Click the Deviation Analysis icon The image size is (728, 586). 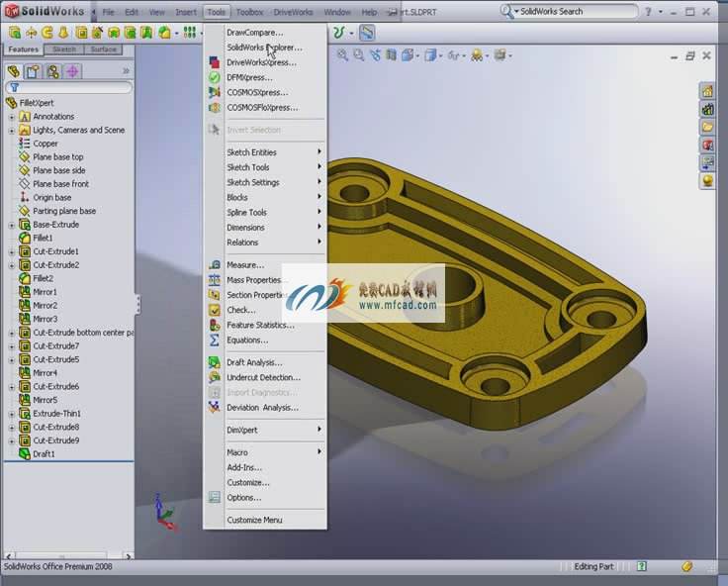pos(214,408)
